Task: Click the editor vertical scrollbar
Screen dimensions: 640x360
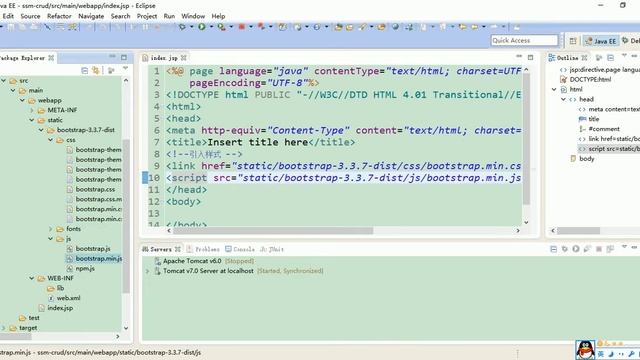Action: coord(526,139)
